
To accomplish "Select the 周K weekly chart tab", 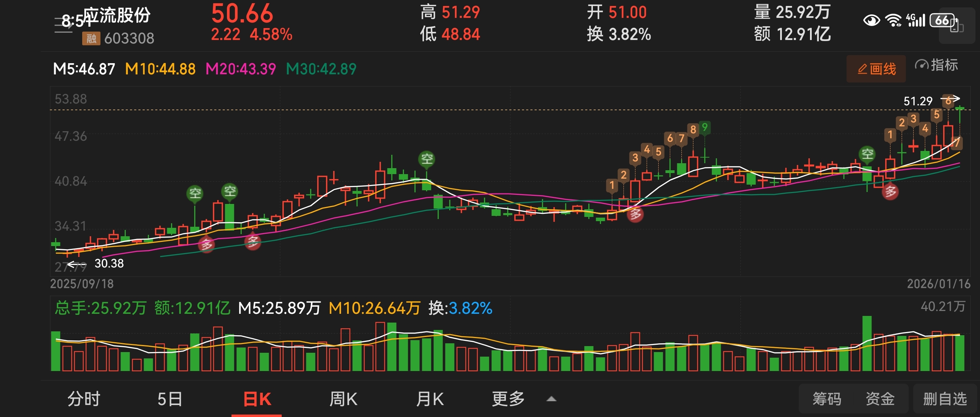I will [x=343, y=399].
